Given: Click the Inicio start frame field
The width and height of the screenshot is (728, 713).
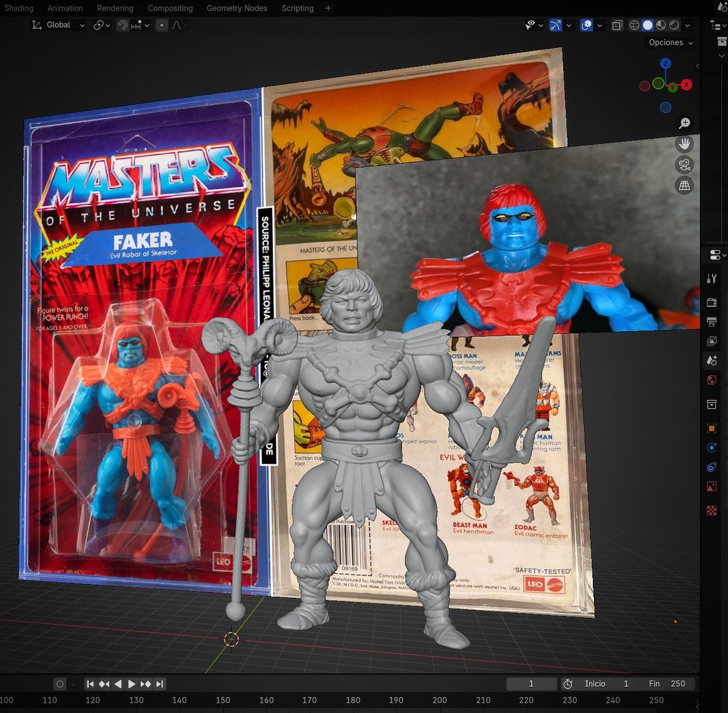Looking at the screenshot, I should [x=607, y=684].
